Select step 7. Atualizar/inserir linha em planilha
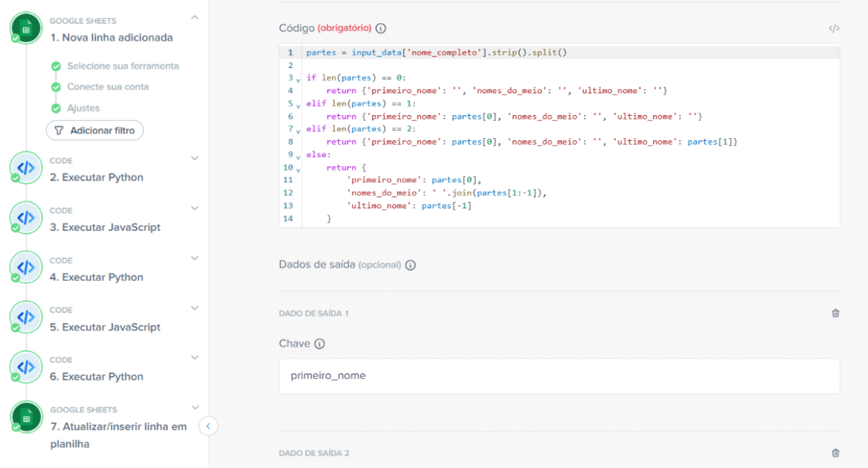This screenshot has height=468, width=868. click(x=119, y=435)
